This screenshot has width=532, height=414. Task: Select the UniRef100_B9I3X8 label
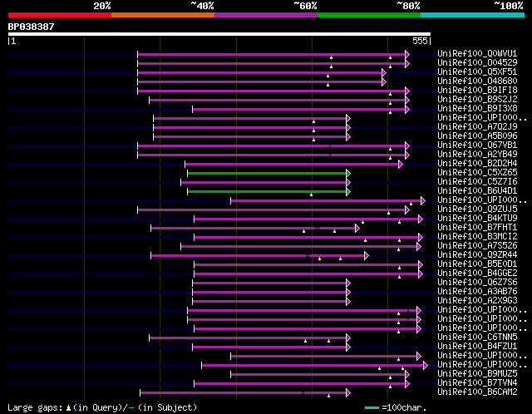(477, 109)
